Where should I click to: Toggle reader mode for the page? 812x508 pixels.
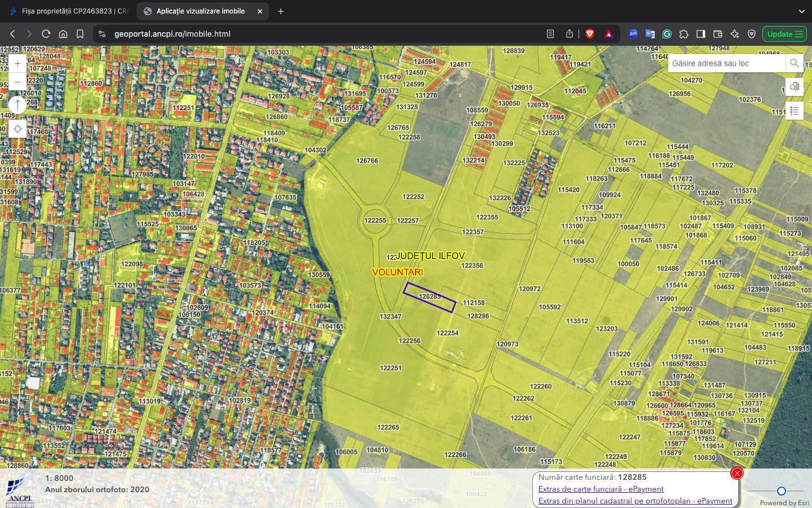click(x=550, y=34)
